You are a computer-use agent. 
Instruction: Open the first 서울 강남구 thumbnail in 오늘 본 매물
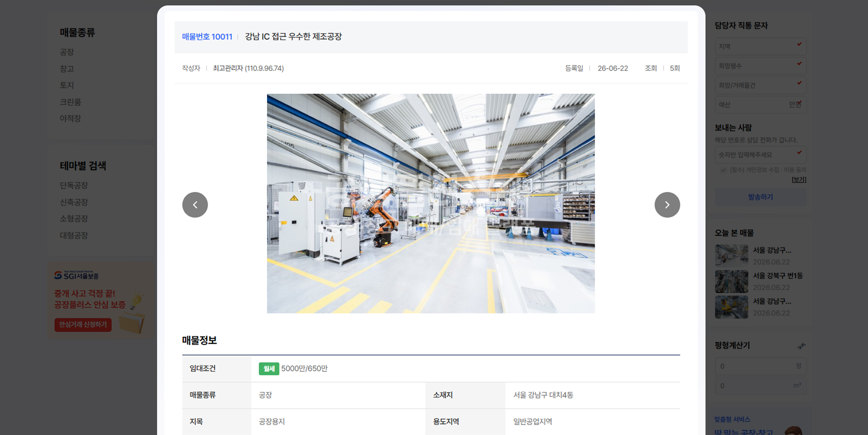732,256
